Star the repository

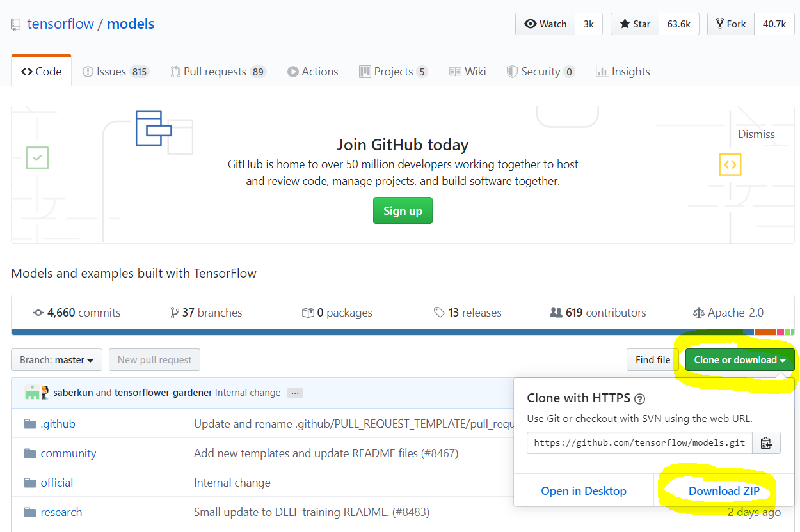tap(635, 24)
